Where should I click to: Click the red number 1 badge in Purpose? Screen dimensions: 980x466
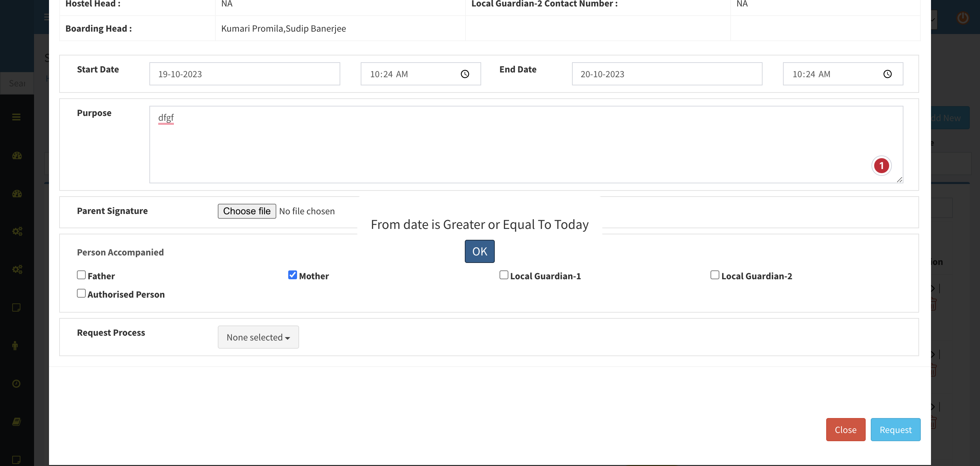point(881,166)
